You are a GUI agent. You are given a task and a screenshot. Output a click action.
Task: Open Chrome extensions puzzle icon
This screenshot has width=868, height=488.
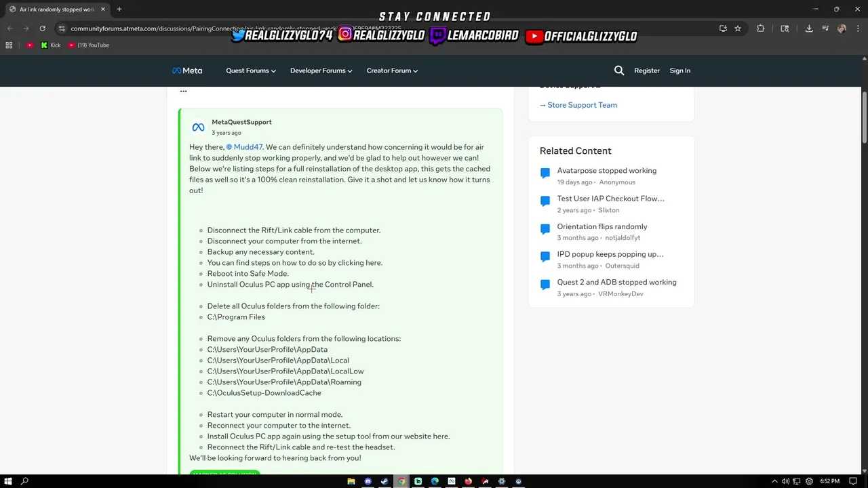[760, 28]
